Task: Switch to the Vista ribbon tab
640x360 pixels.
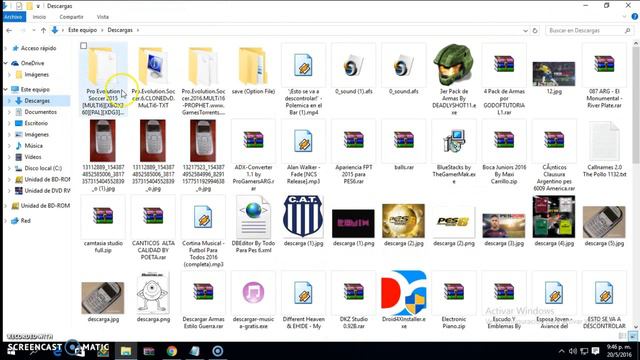Action: tap(103, 17)
